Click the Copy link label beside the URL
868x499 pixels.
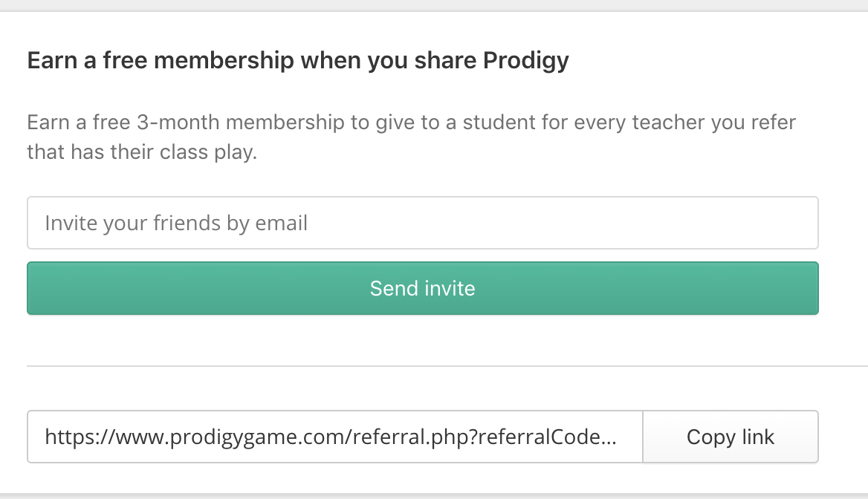(x=730, y=437)
